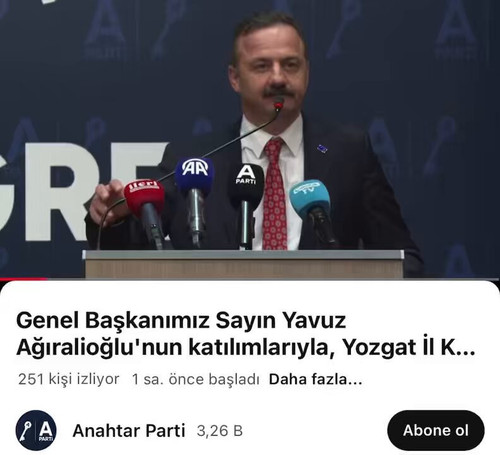The image size is (500, 455).
Task: Tap the video player area
Action: click(x=250, y=139)
